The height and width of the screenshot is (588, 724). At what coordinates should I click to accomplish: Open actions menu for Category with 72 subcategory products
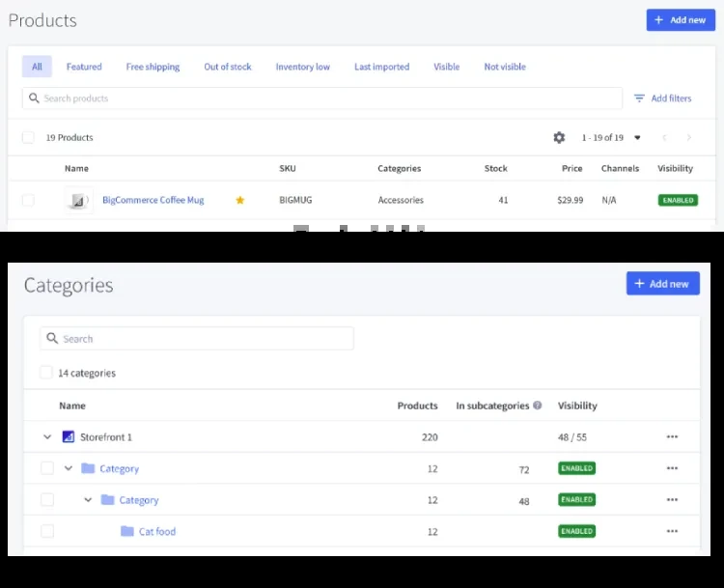point(672,468)
